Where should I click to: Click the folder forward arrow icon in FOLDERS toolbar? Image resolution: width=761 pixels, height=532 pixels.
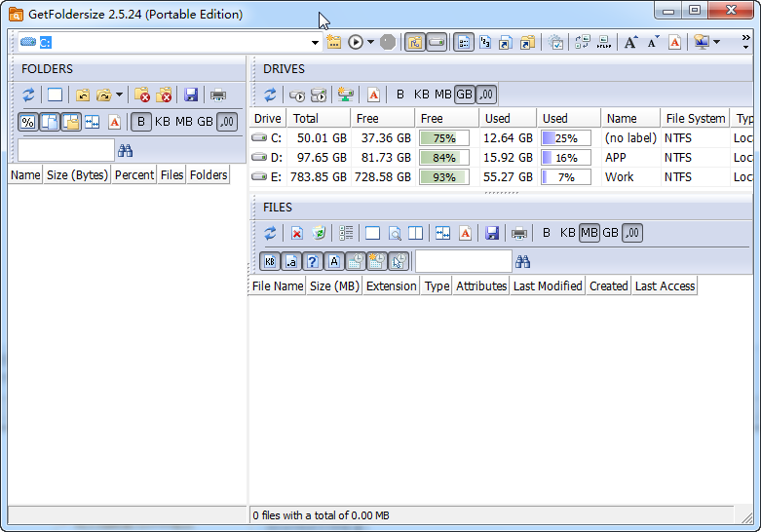pyautogui.click(x=104, y=95)
